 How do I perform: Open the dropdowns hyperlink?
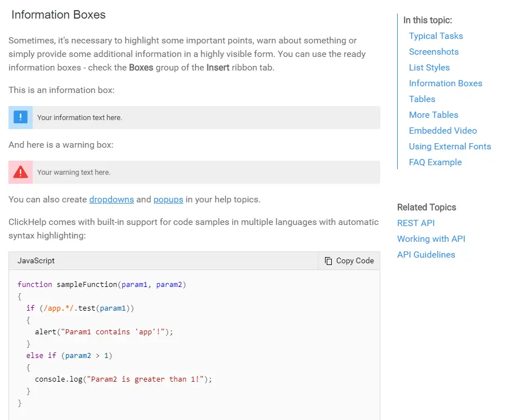click(x=112, y=200)
